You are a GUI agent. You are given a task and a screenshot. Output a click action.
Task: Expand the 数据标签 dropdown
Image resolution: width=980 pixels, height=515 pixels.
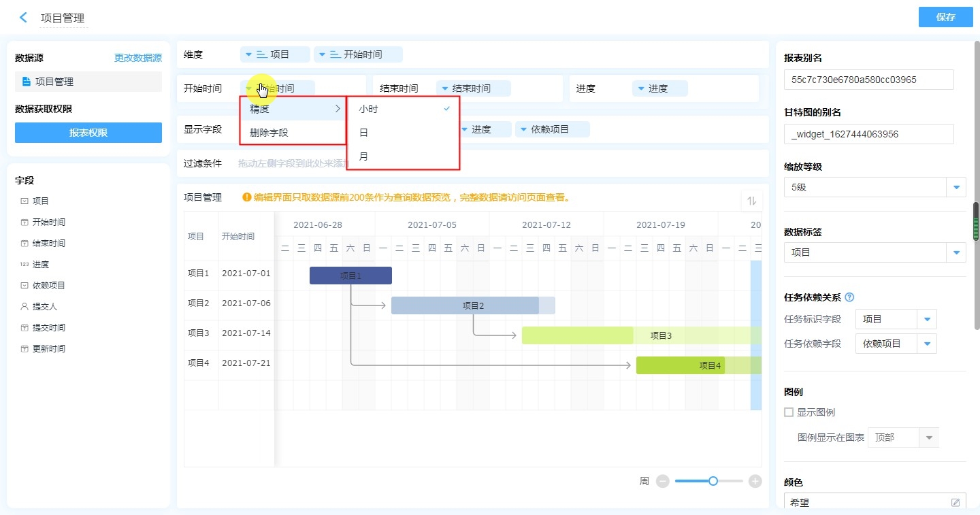coord(956,252)
